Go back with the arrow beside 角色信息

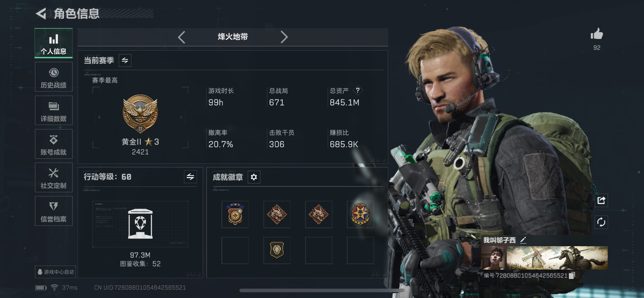click(x=41, y=14)
